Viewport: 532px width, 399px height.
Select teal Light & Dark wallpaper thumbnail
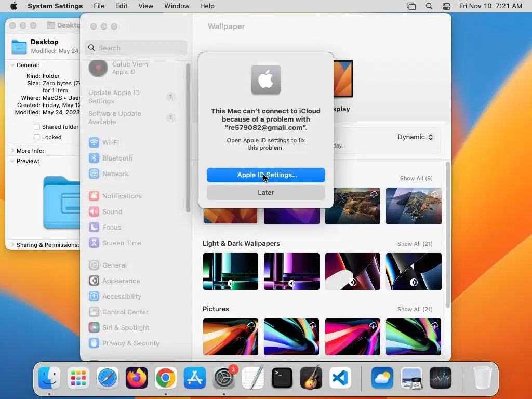tap(230, 271)
